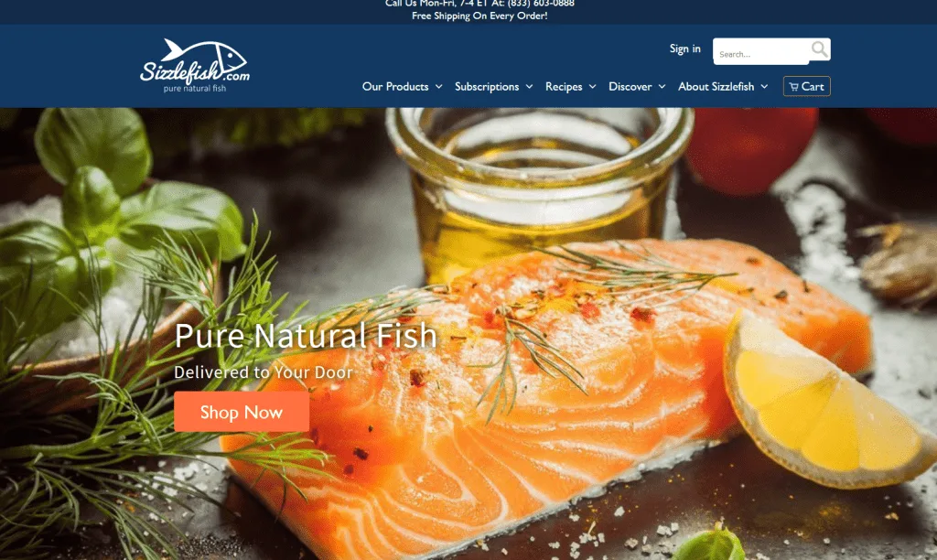Click the search magnifier icon
The height and width of the screenshot is (560, 937).
[x=819, y=49]
